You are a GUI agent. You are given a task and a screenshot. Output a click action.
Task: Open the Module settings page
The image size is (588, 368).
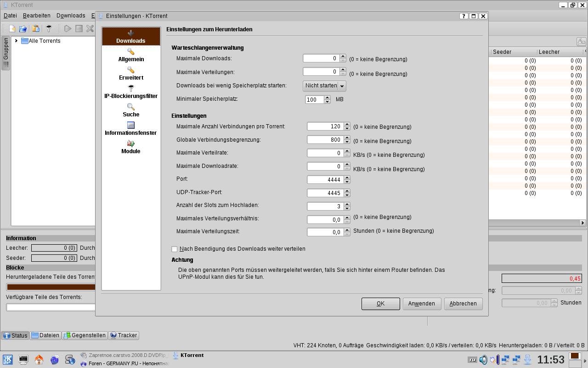tap(131, 147)
